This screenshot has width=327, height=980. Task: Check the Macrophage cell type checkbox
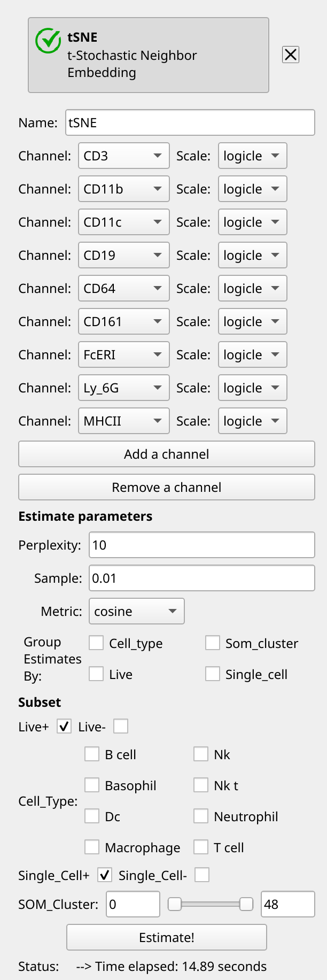[92, 847]
